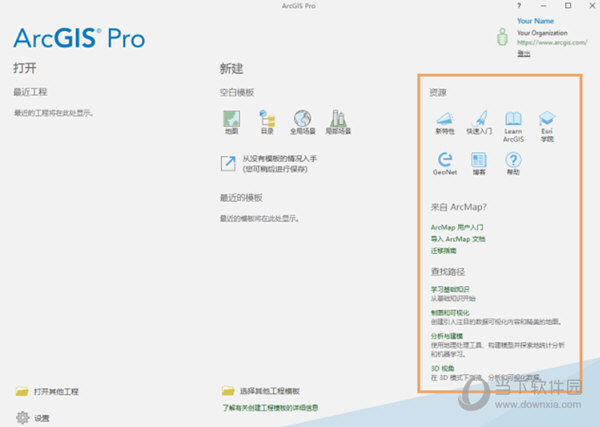The image size is (600, 427).
Task: Click the 最近的模板 heading
Action: [x=241, y=198]
